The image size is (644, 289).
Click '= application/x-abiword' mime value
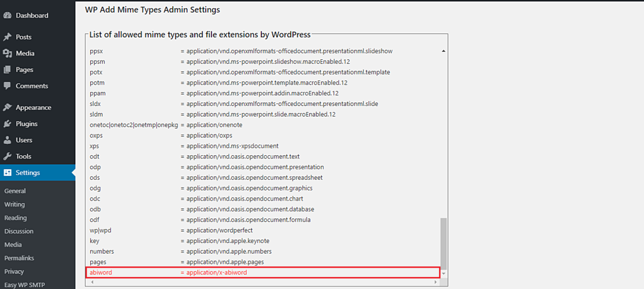[x=214, y=273]
